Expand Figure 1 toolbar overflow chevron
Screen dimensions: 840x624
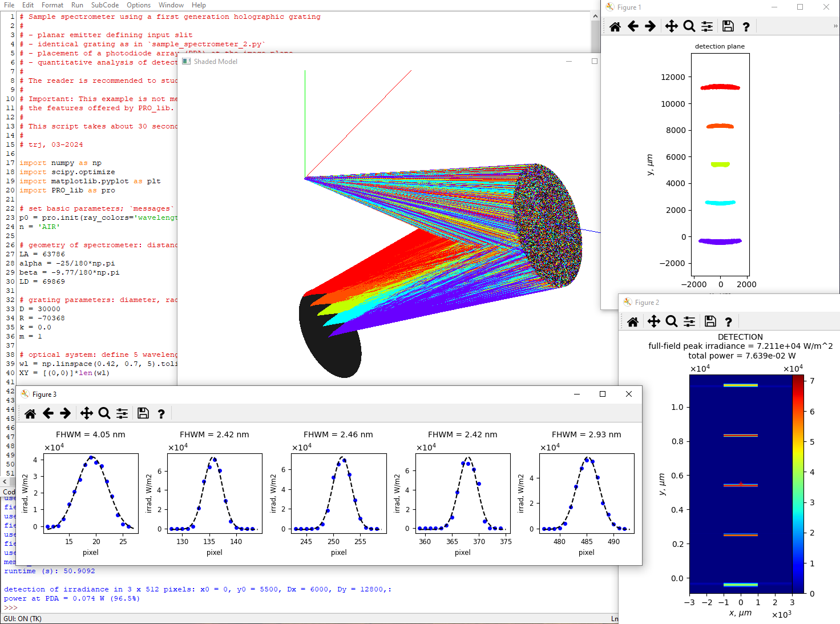pos(835,26)
